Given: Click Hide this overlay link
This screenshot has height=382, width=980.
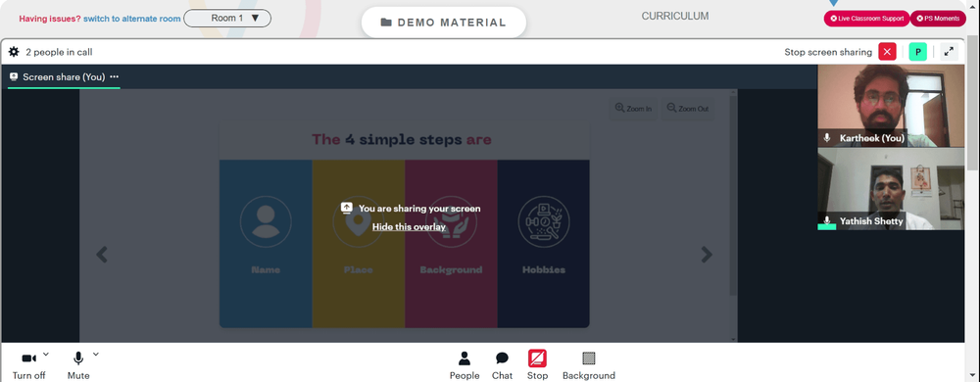Looking at the screenshot, I should pos(409,226).
